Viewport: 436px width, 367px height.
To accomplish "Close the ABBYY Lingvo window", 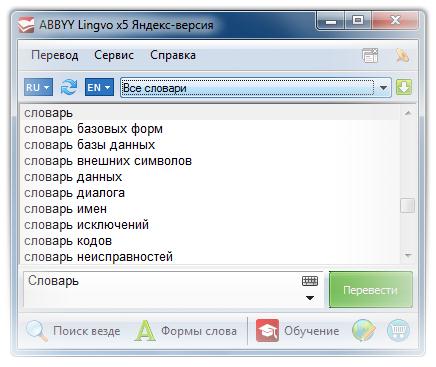I will [x=395, y=21].
